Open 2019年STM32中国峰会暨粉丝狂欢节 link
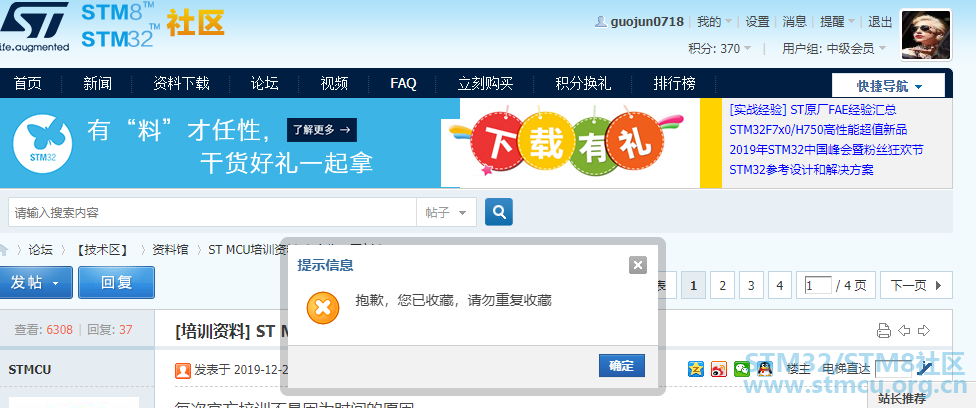Viewport: 976px width, 408px height. (x=826, y=150)
